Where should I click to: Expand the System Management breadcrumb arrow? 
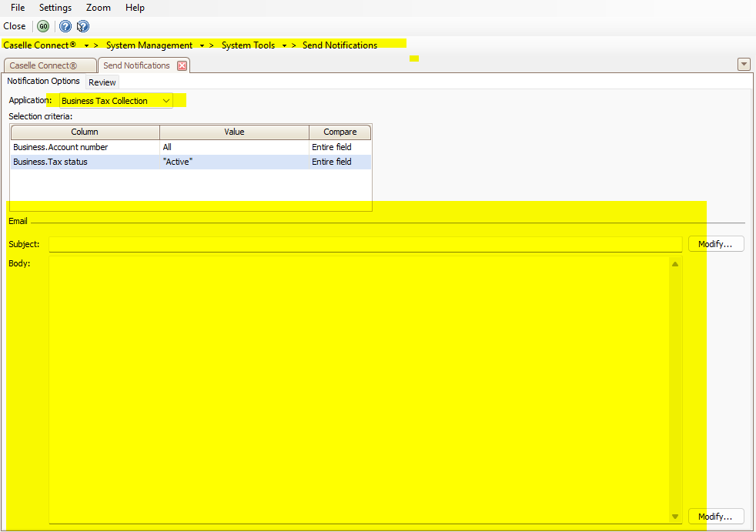click(x=202, y=45)
